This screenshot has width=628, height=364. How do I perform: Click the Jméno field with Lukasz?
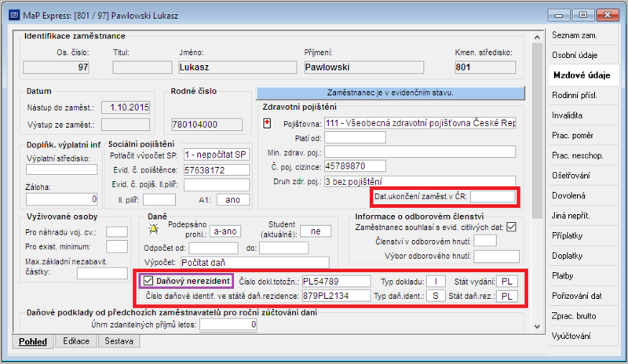pyautogui.click(x=238, y=67)
